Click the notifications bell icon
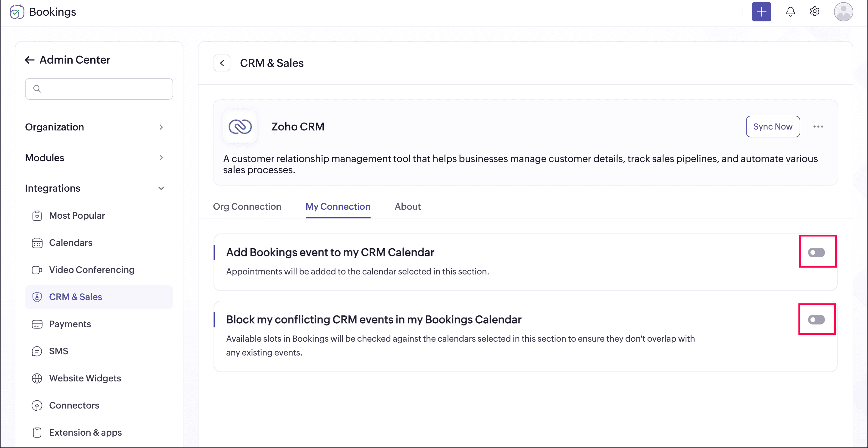The height and width of the screenshot is (448, 868). (x=790, y=12)
